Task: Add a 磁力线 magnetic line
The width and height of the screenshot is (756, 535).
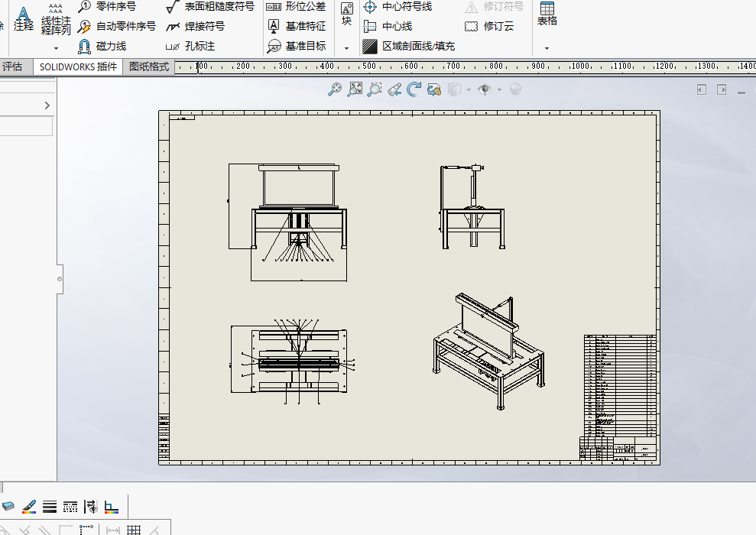Action: click(x=102, y=47)
